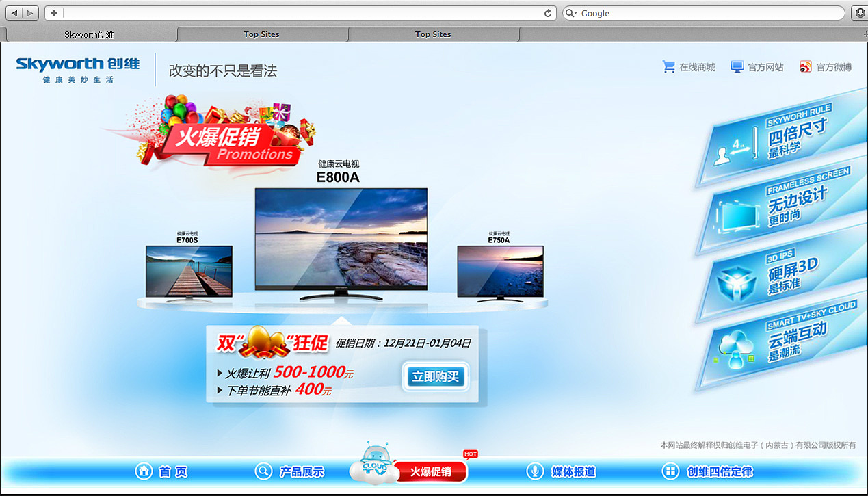The height and width of the screenshot is (496, 868).
Task: Open 媒体报道 in the bottom navigation
Action: point(573,472)
